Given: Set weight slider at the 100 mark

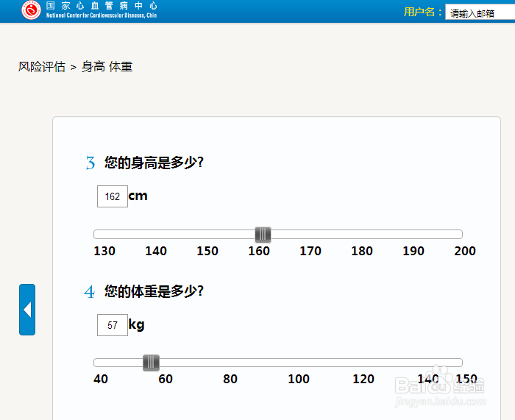Looking at the screenshot, I should pyautogui.click(x=299, y=363).
